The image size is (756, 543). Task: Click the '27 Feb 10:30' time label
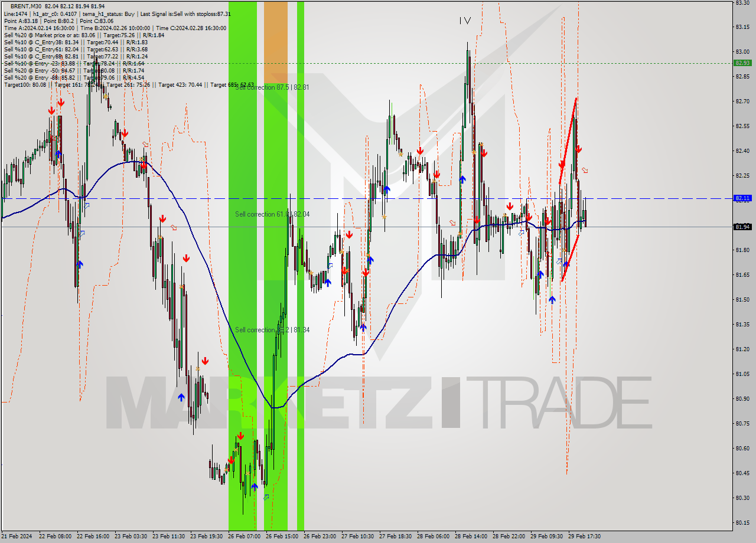point(357,537)
